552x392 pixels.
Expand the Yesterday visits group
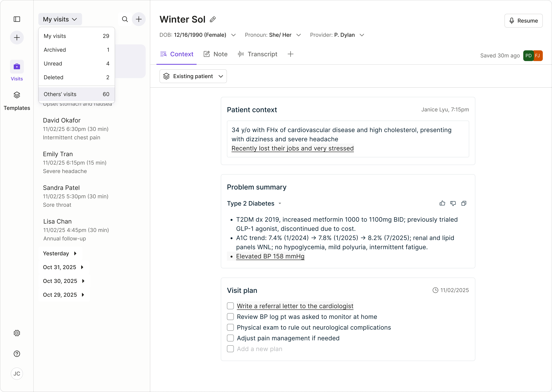60,253
